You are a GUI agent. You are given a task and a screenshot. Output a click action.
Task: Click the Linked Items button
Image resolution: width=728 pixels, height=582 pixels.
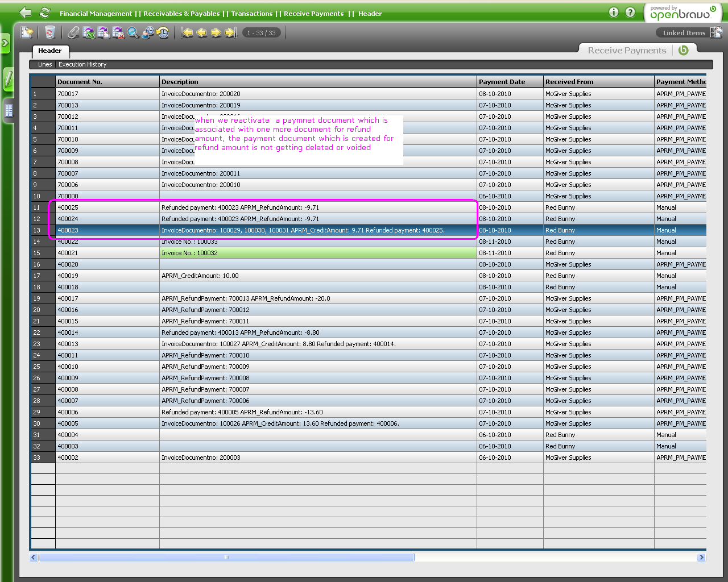click(684, 33)
